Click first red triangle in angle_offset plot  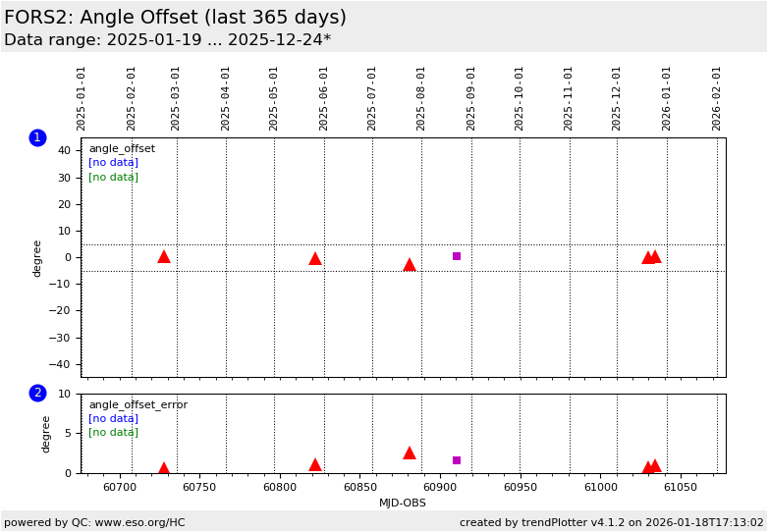pyautogui.click(x=164, y=256)
